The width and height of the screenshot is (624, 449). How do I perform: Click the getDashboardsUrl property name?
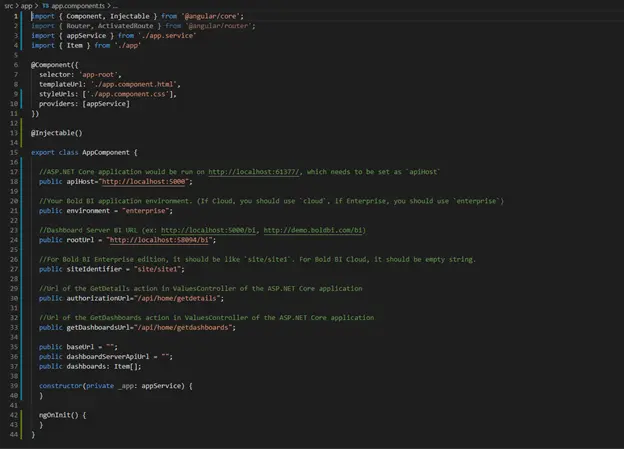point(98,328)
